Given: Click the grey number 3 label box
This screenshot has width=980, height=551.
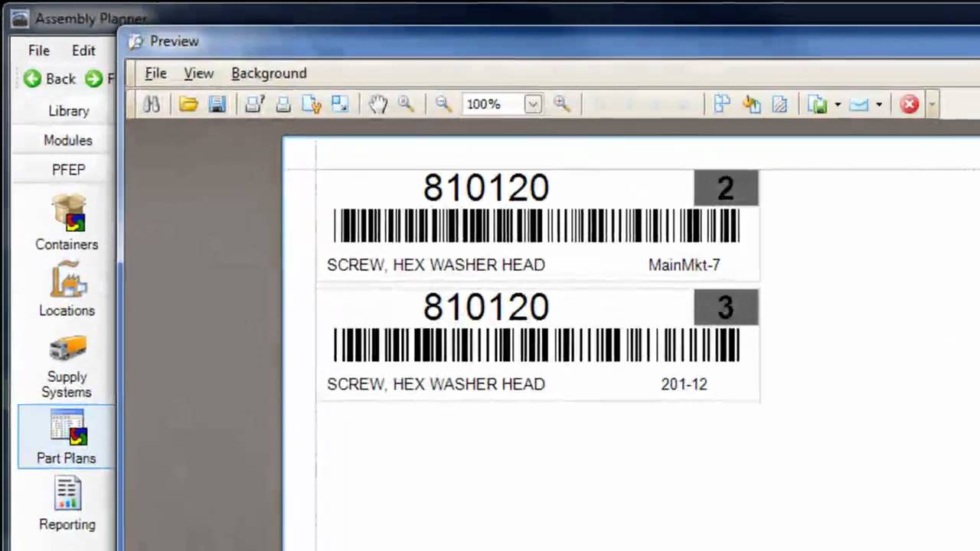Looking at the screenshot, I should 726,308.
